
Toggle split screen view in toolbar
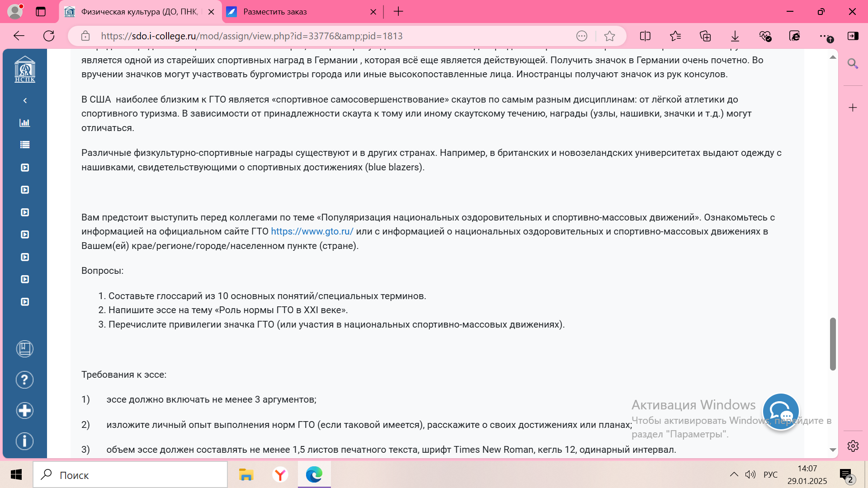point(645,36)
